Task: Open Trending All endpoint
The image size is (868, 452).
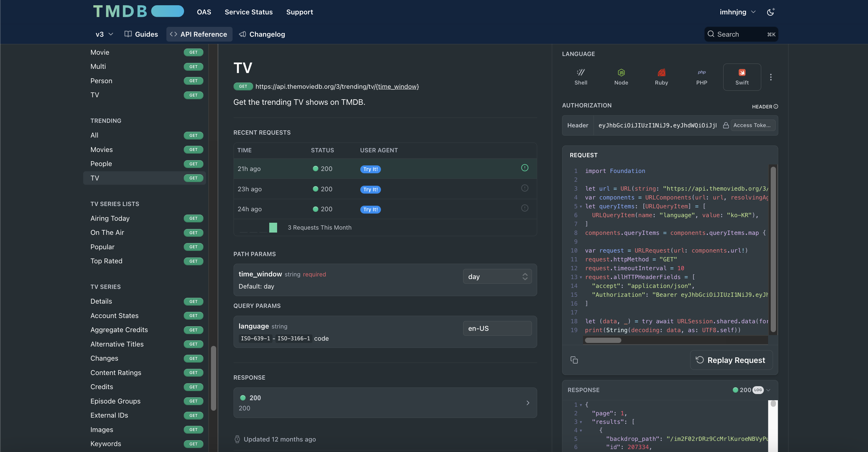Action: pyautogui.click(x=144, y=136)
